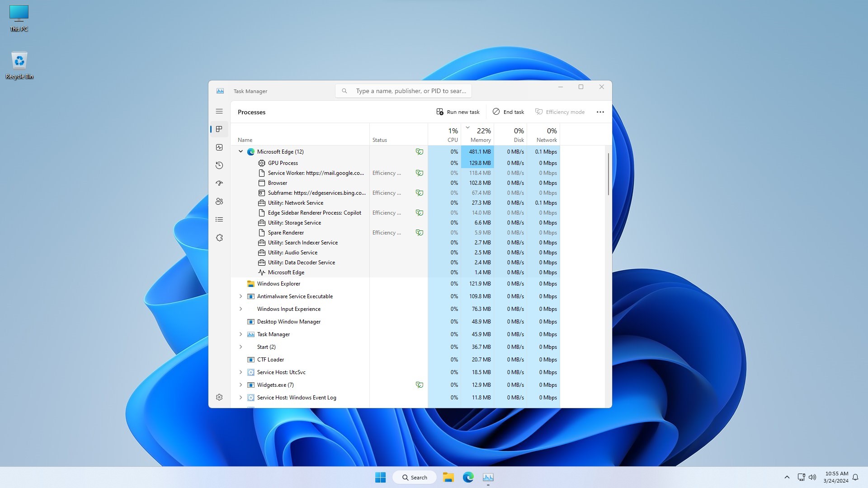Expand the Start (2) process group
This screenshot has width=868, height=488.
pyautogui.click(x=241, y=347)
